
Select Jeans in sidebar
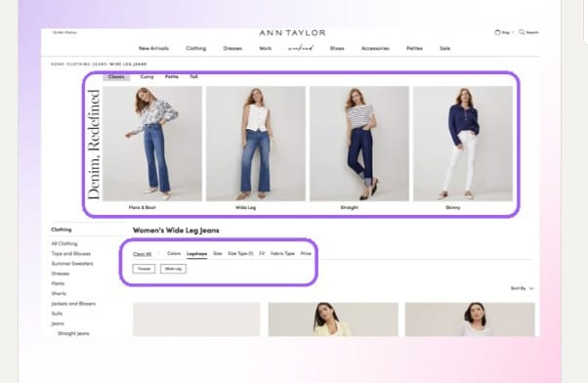tap(58, 323)
